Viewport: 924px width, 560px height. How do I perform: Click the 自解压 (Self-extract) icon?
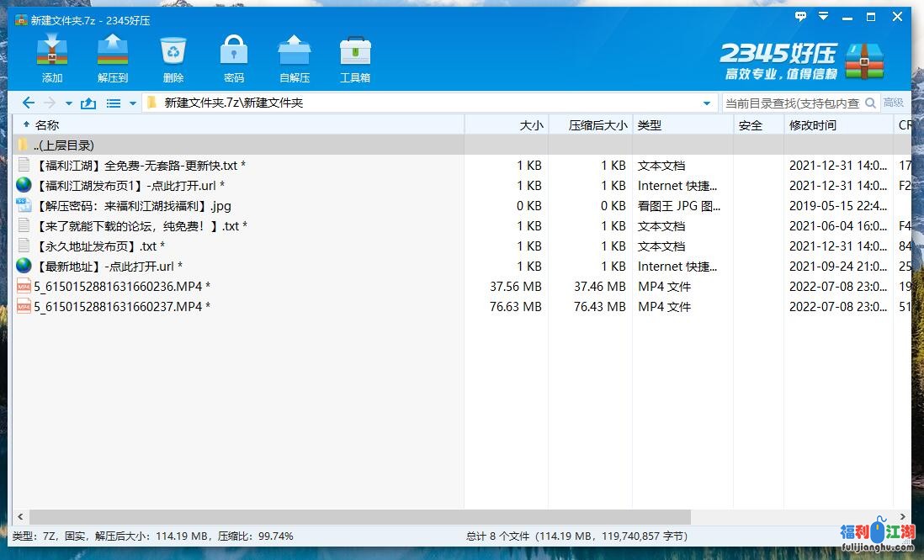(295, 51)
